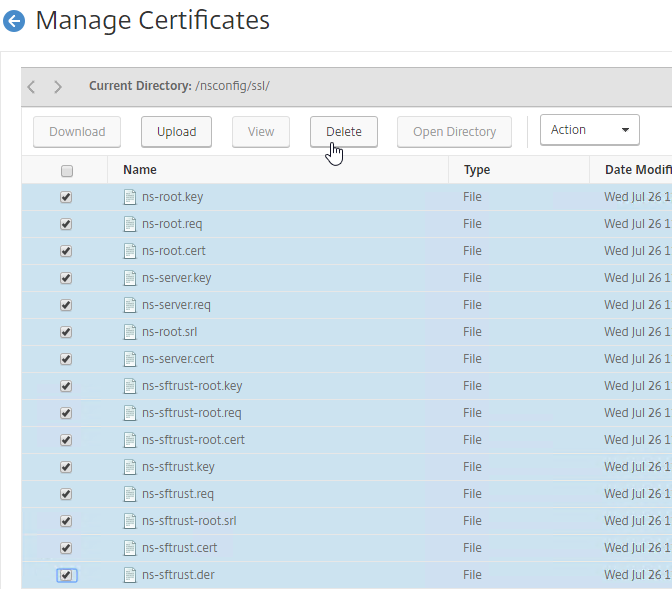Click the Open Directory button
The image size is (672, 589).
point(454,132)
